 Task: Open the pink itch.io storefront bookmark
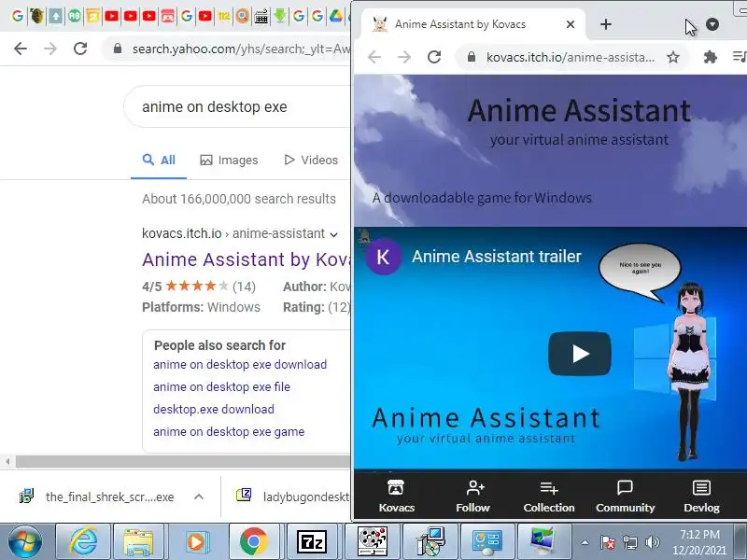click(168, 16)
